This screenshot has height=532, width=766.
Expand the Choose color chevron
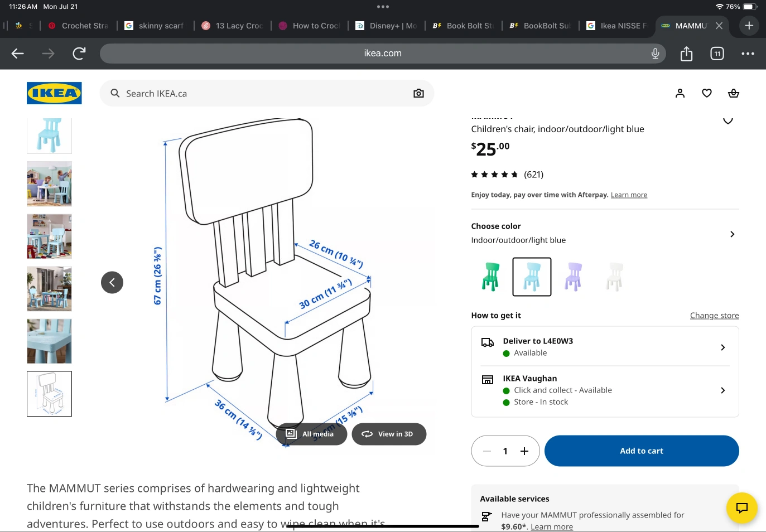tap(733, 234)
